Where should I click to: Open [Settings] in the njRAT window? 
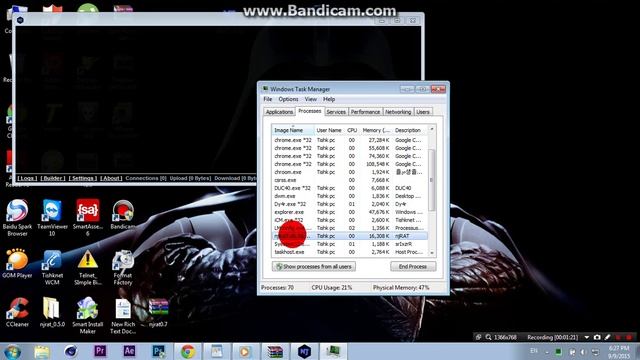coord(83,178)
